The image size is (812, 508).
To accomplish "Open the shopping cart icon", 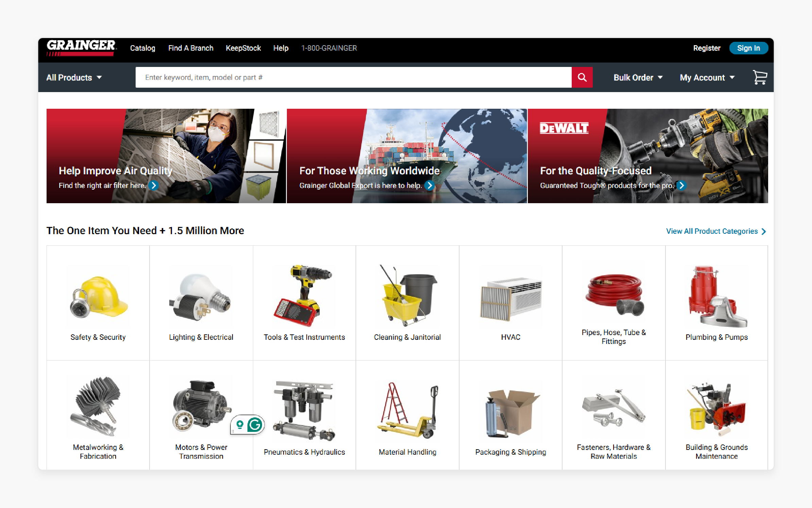I will (x=760, y=77).
